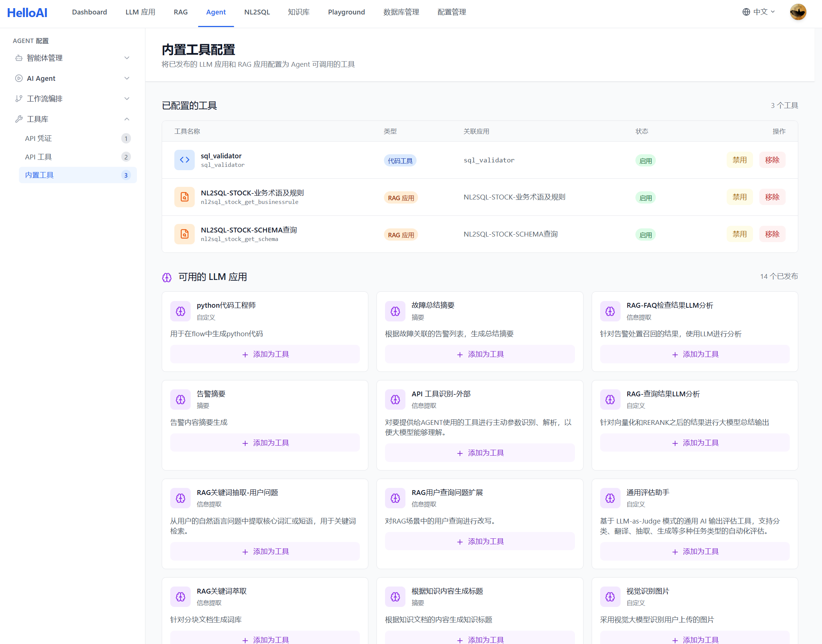Disable the NL2SQL-STOCK-SCHEMA查询 tool

click(739, 234)
